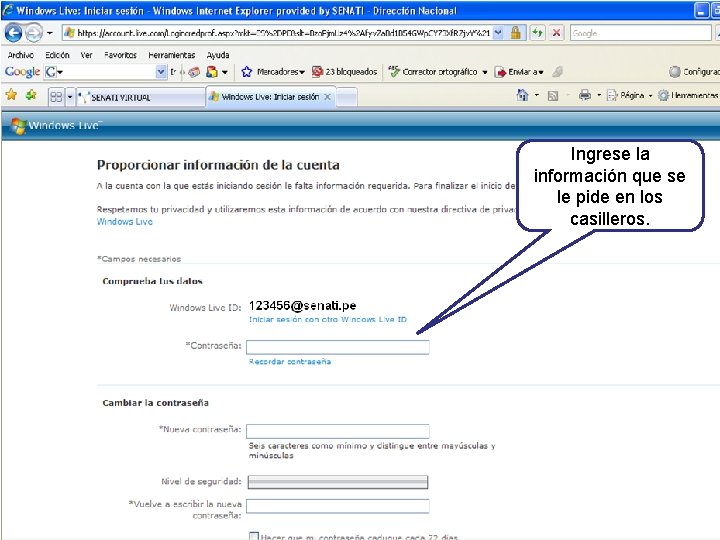Viewport: 720px width, 540px height.
Task: Open a new blank tab
Action: [347, 97]
